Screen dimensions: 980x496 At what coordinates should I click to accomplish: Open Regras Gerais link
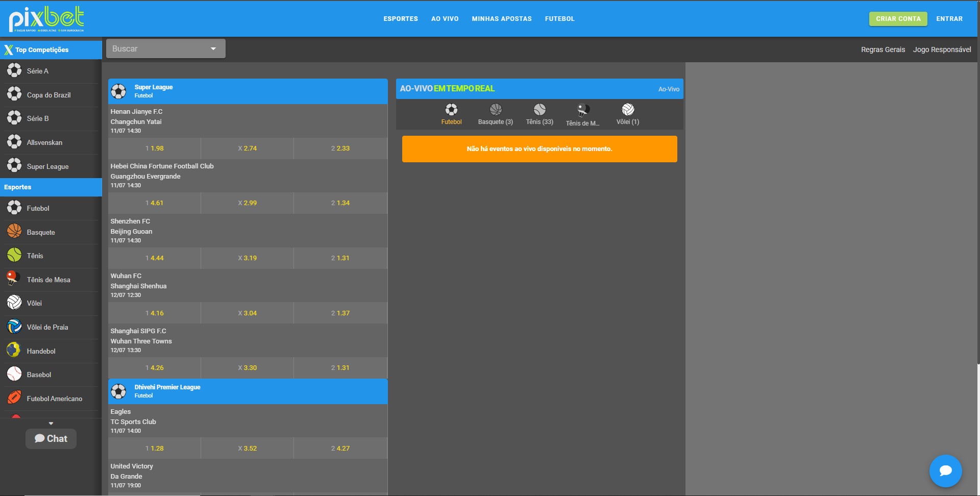click(883, 49)
